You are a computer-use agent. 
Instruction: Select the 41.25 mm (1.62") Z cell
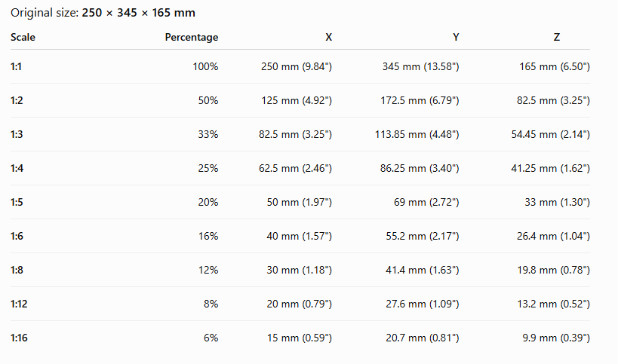click(551, 168)
